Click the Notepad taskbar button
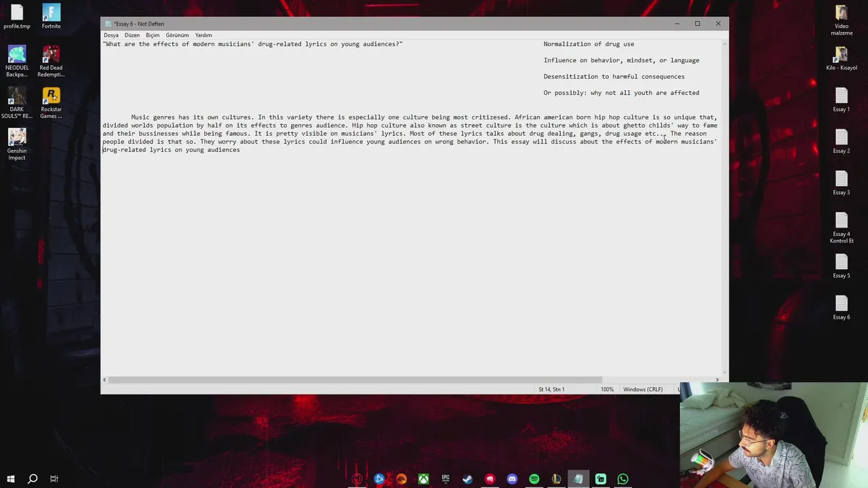This screenshot has height=488, width=868. point(578,479)
